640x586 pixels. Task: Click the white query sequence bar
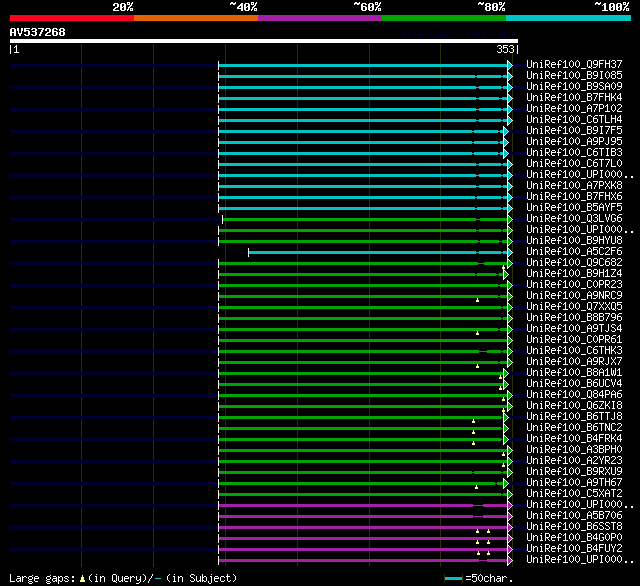(264, 41)
